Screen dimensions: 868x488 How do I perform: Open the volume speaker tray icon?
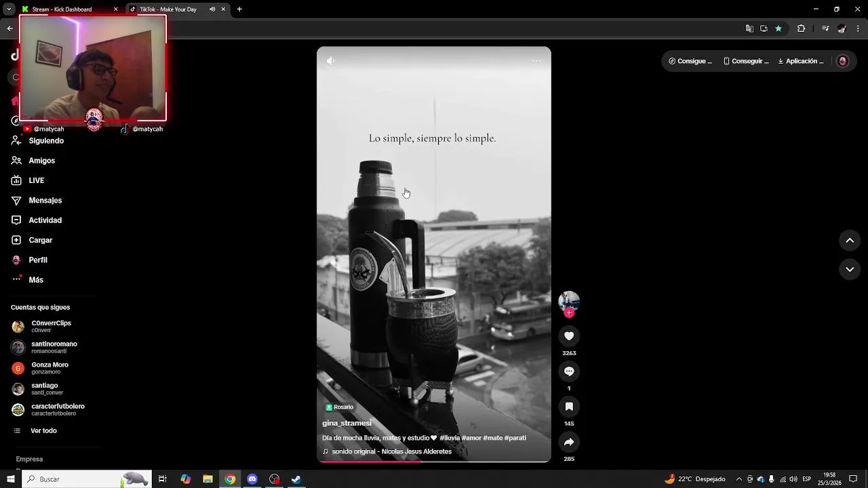pyautogui.click(x=793, y=479)
